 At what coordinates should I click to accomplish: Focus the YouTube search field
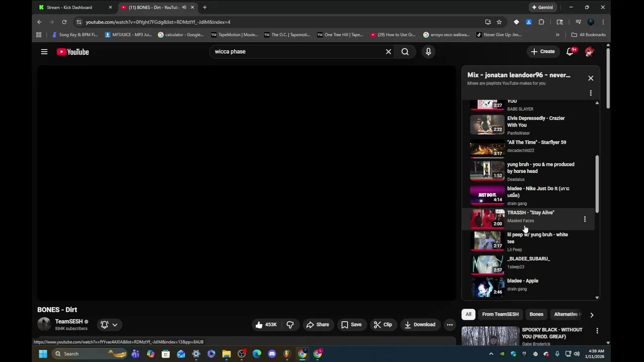coord(297,52)
